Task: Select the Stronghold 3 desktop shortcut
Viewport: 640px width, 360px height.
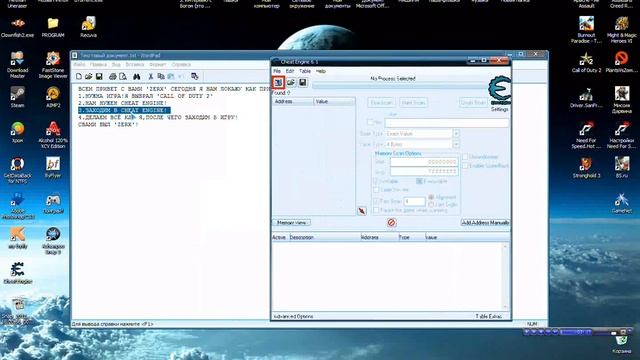Action: pos(586,167)
